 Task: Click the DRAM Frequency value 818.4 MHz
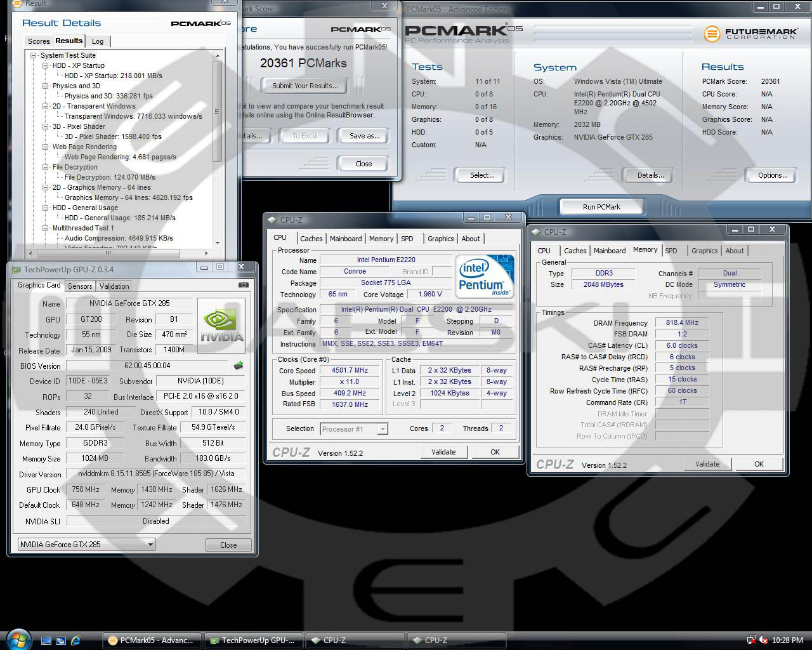[681, 322]
